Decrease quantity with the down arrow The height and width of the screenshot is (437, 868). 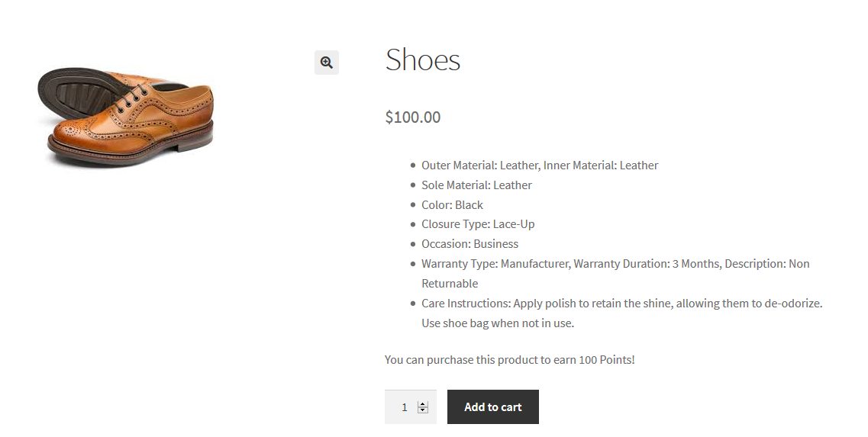[x=423, y=410]
